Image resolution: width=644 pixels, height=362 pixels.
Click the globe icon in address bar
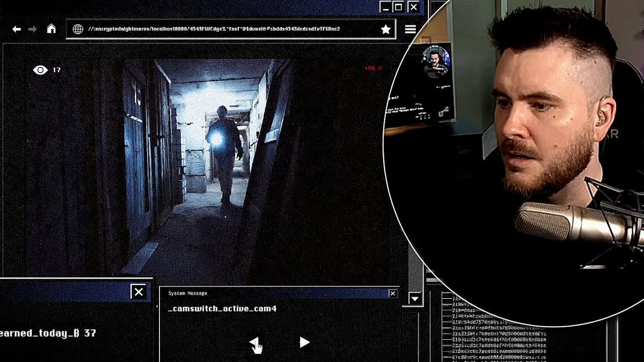pos(77,29)
